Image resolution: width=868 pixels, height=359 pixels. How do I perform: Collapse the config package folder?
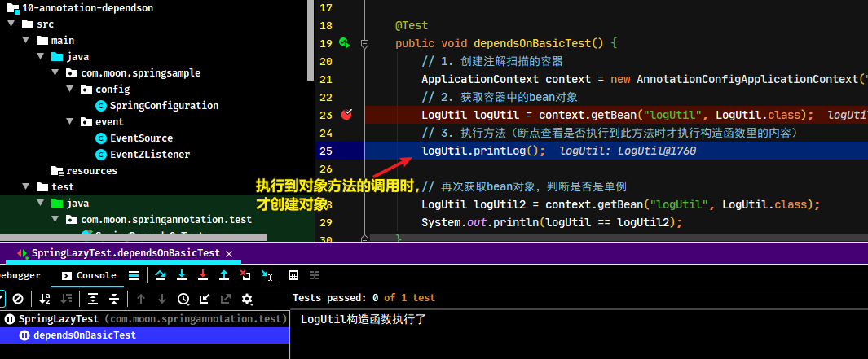click(70, 89)
